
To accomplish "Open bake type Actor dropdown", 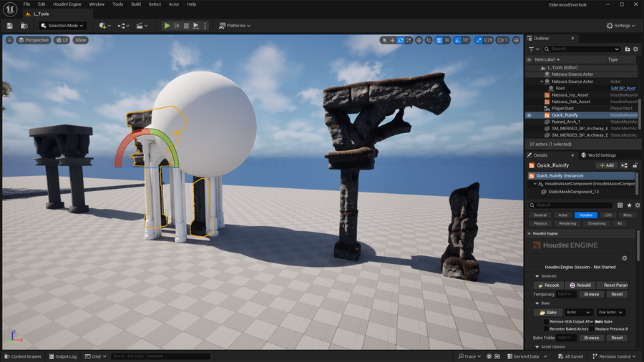I will 578,313.
